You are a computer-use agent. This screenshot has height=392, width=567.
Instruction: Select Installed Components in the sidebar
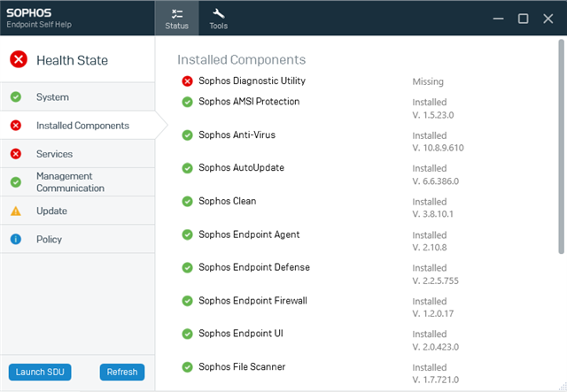[x=77, y=126]
